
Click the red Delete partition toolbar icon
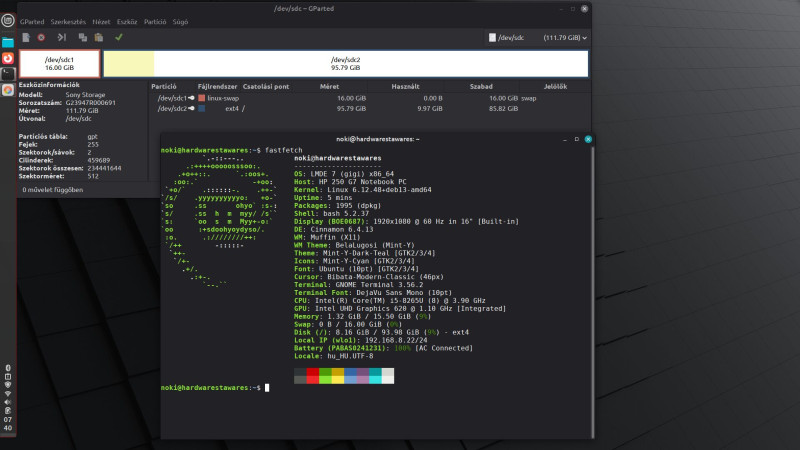41,37
